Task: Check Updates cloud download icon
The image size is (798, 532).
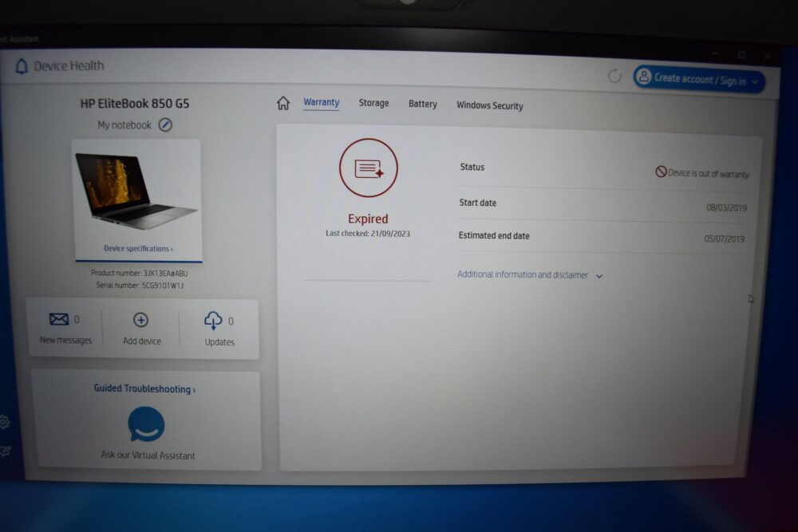Action: [213, 321]
